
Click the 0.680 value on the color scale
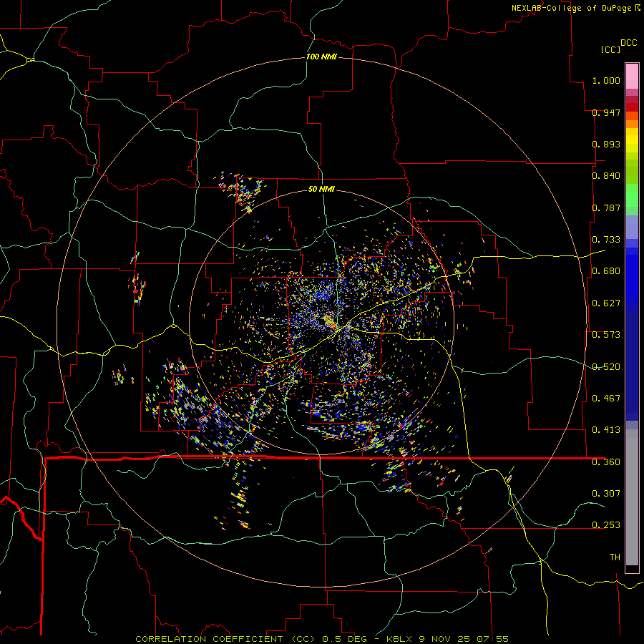pyautogui.click(x=606, y=271)
